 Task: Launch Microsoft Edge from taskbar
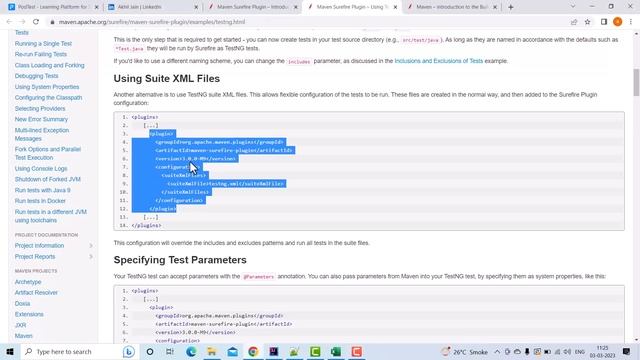191,351
